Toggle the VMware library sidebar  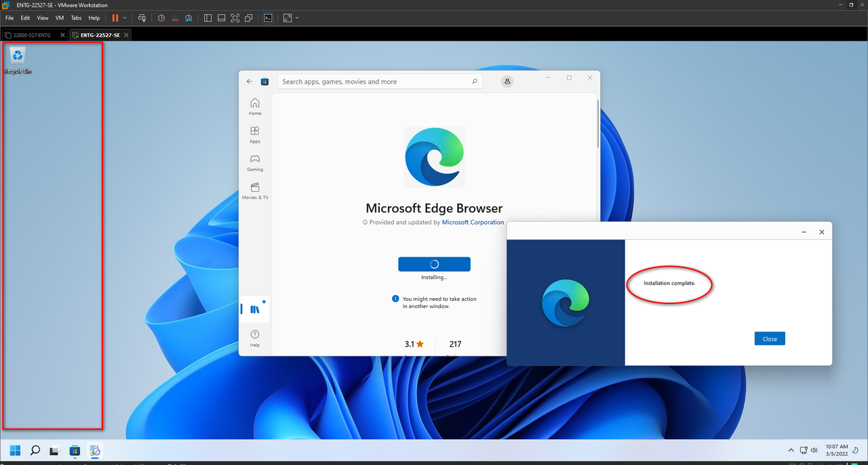coord(208,18)
